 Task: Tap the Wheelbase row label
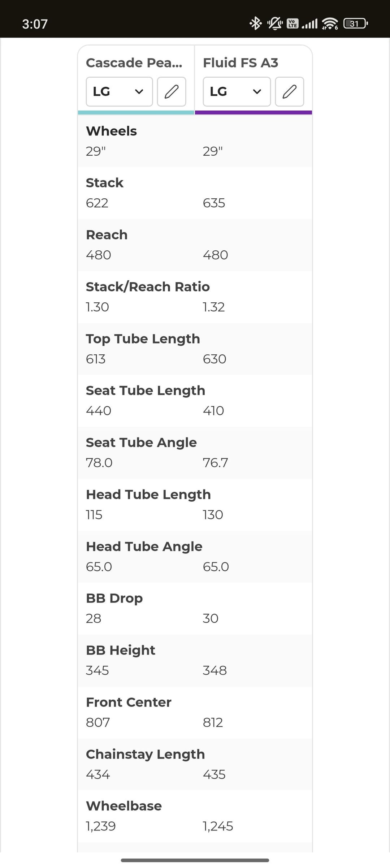(124, 806)
